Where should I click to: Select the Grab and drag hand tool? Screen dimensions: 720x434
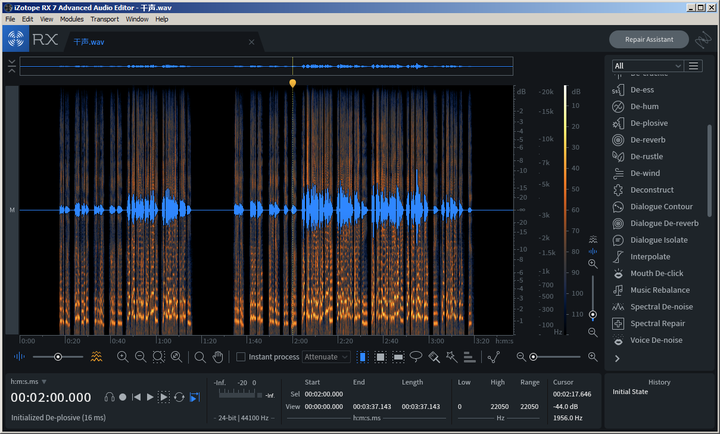coord(217,357)
